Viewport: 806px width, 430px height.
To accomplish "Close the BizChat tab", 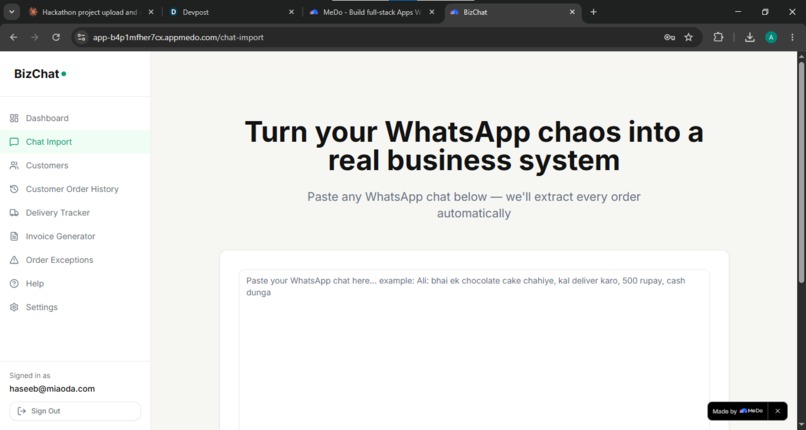I will click(572, 12).
